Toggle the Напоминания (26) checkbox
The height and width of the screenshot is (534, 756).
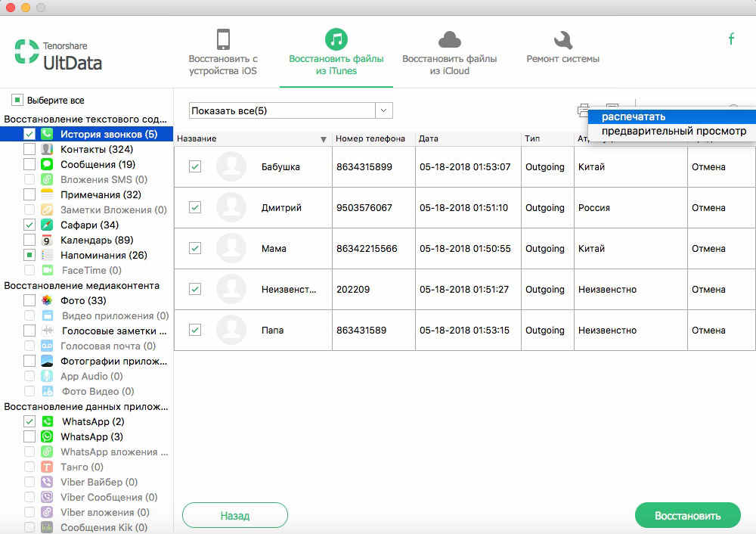click(29, 255)
